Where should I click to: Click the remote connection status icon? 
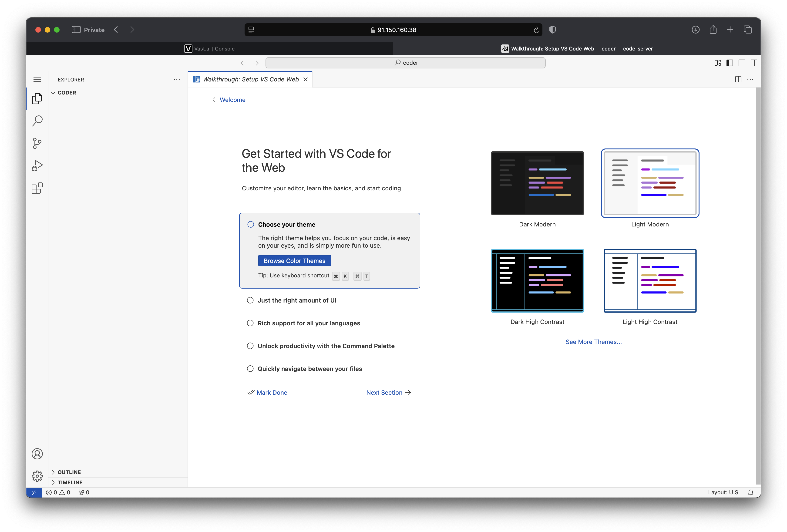33,492
